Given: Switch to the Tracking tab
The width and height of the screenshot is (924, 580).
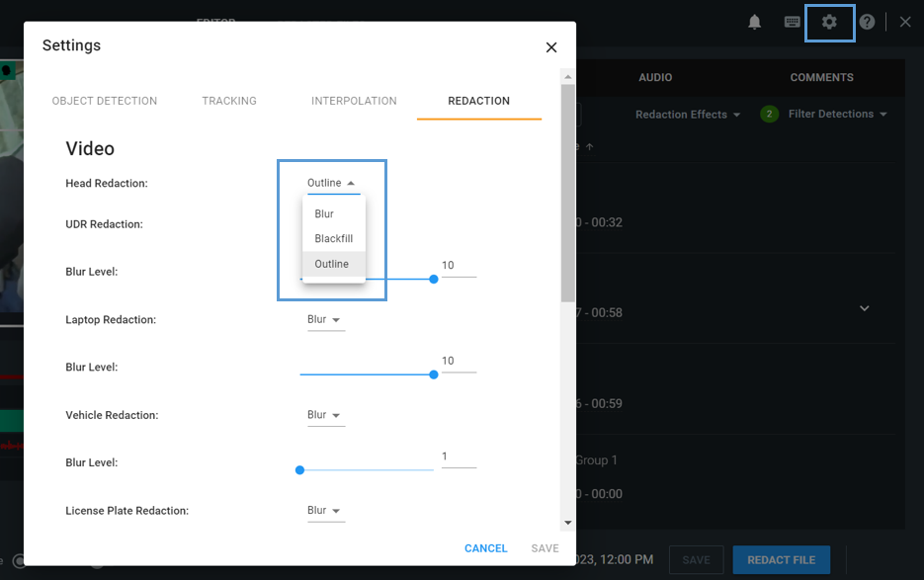Looking at the screenshot, I should coord(229,101).
